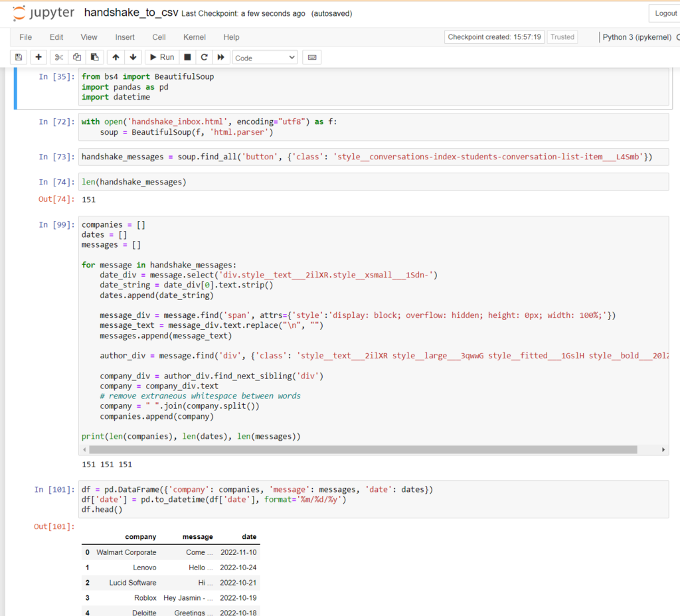Cut selected cells with scissors icon
Viewport: 680px width, 616px height.
(x=59, y=58)
